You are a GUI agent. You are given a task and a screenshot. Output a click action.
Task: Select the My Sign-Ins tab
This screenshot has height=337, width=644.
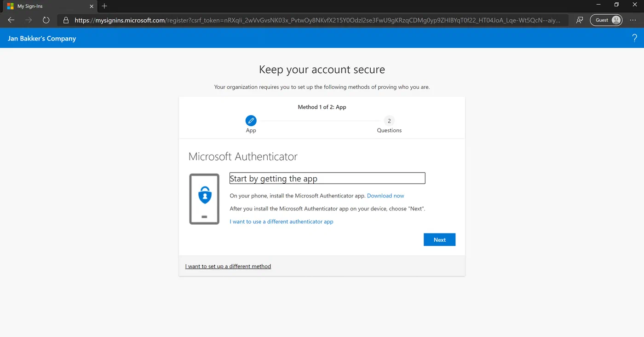[x=50, y=6]
